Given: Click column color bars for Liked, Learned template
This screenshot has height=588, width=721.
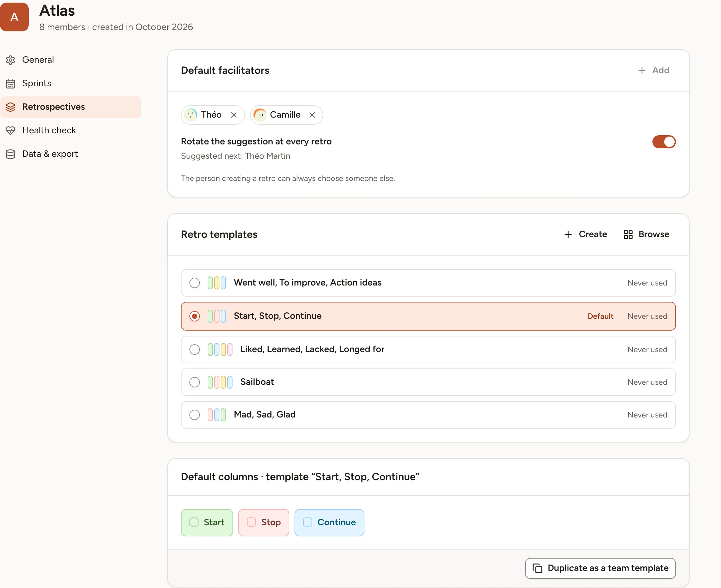Looking at the screenshot, I should [x=220, y=349].
